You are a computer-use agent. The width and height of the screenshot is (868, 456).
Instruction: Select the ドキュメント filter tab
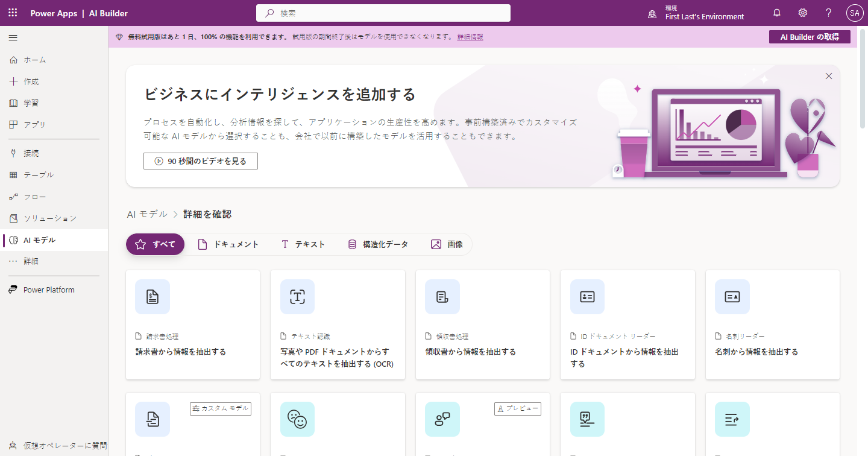[x=228, y=244]
